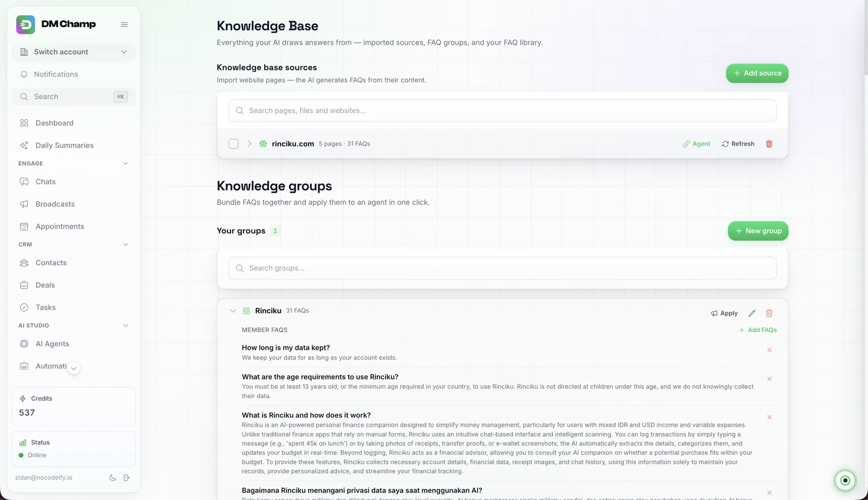The image size is (868, 500).
Task: Create a New group
Action: [758, 231]
